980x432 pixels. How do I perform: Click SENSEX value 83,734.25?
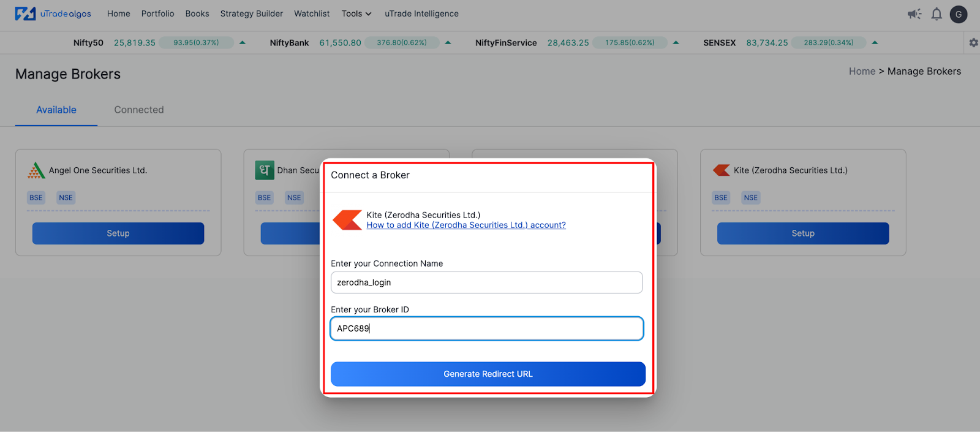coord(767,43)
